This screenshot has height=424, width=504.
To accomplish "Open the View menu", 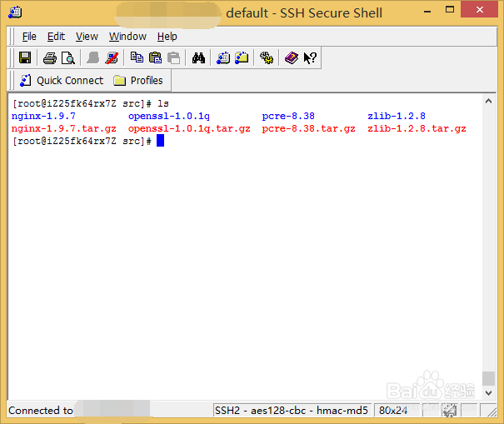I will (x=87, y=37).
